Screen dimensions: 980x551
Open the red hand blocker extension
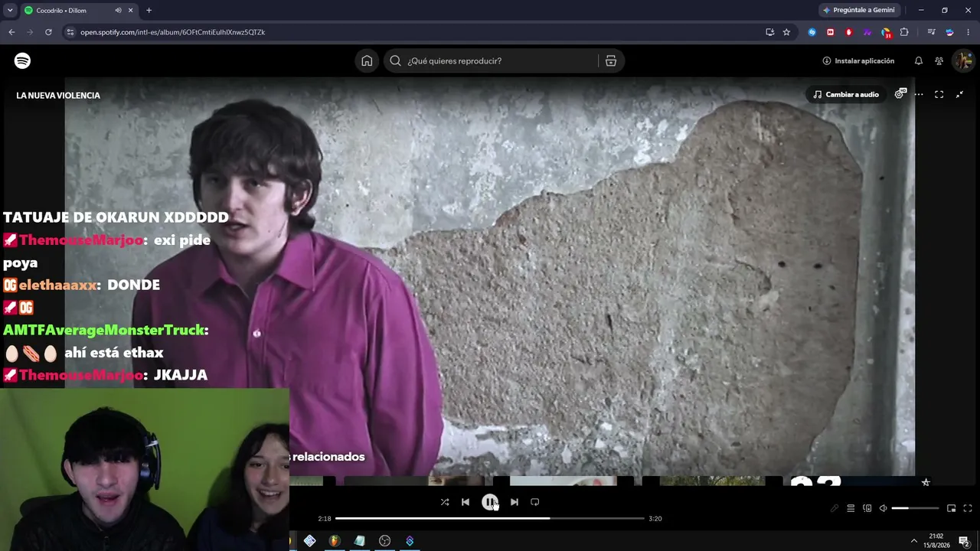click(x=849, y=32)
